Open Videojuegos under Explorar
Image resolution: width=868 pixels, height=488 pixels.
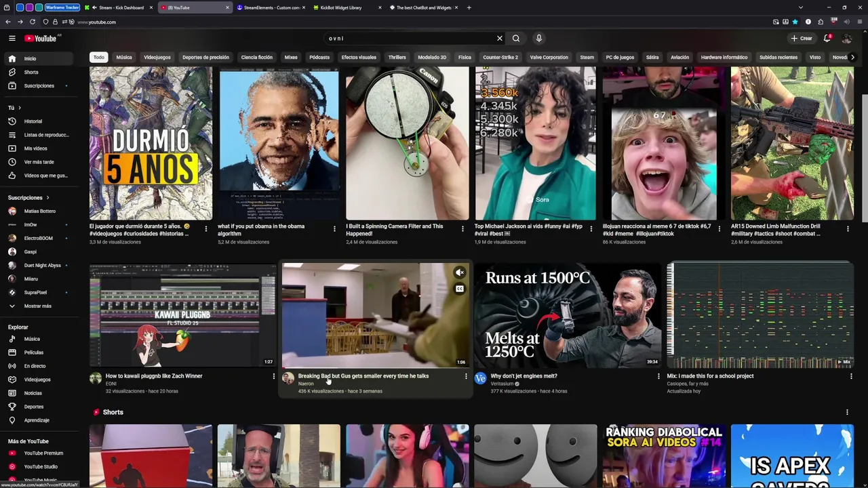point(38,380)
